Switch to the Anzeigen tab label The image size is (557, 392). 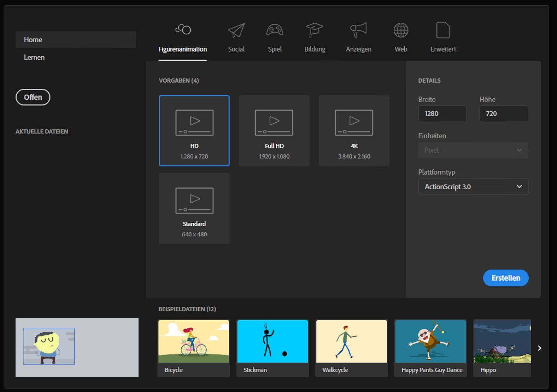pyautogui.click(x=358, y=49)
